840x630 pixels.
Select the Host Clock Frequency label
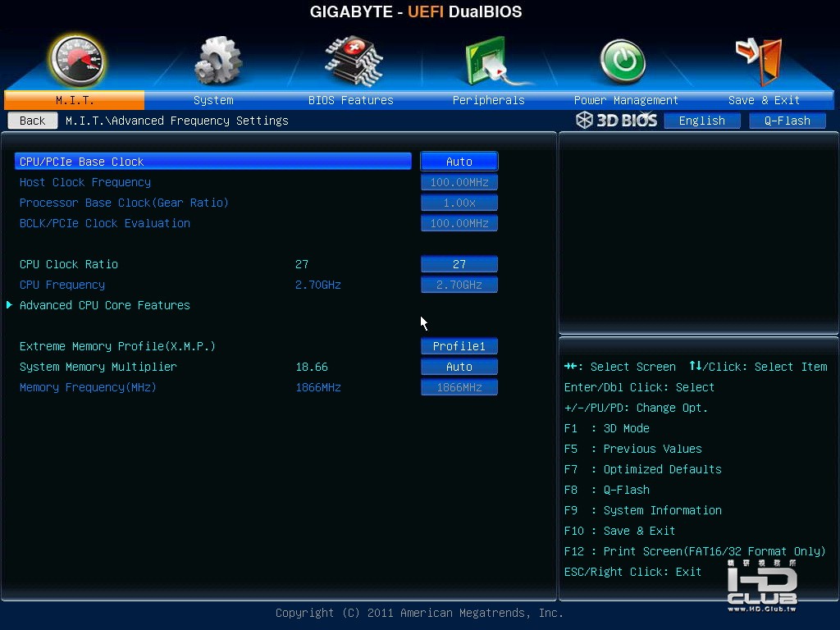click(x=85, y=182)
